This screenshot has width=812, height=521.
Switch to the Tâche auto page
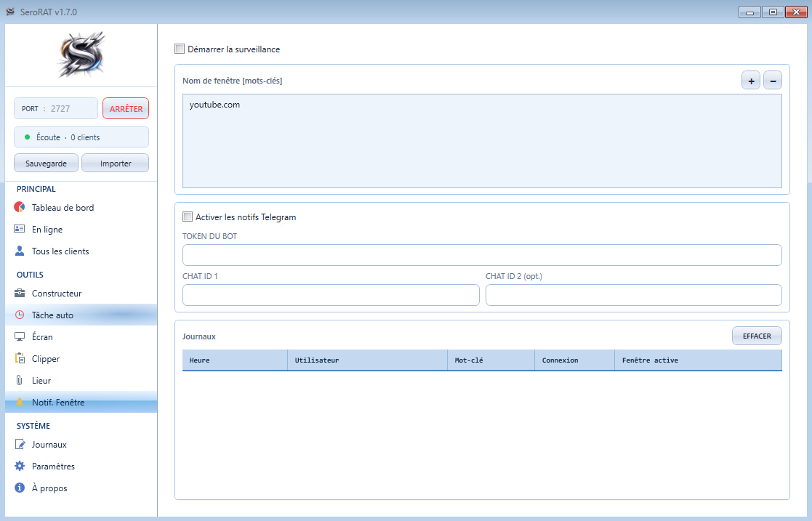tap(81, 315)
